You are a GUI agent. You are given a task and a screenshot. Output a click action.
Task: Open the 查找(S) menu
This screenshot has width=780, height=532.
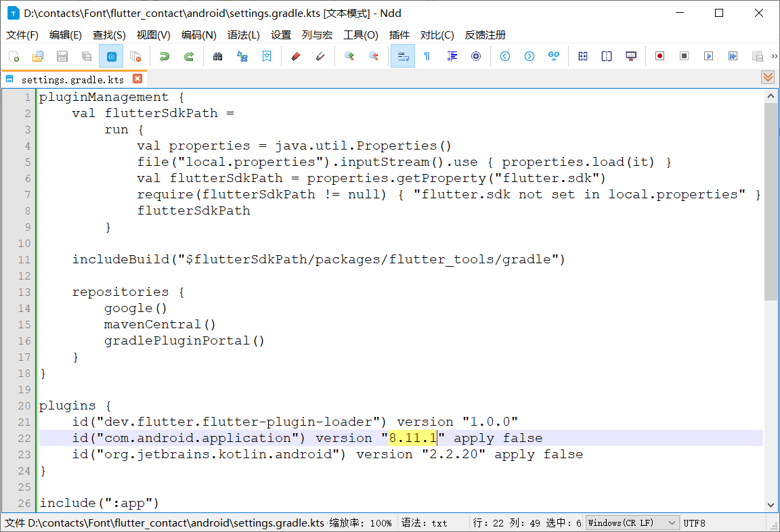tap(109, 35)
